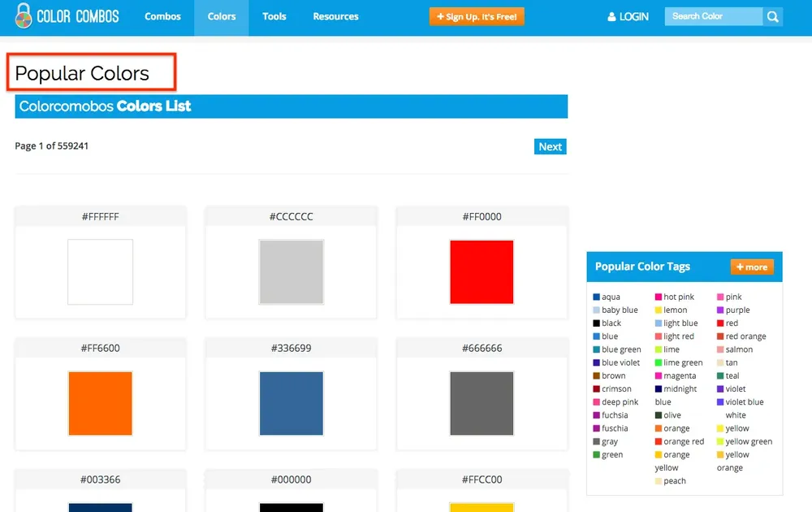The width and height of the screenshot is (812, 512).
Task: Select the orange #FF6600 color swatch
Action: pos(101,403)
